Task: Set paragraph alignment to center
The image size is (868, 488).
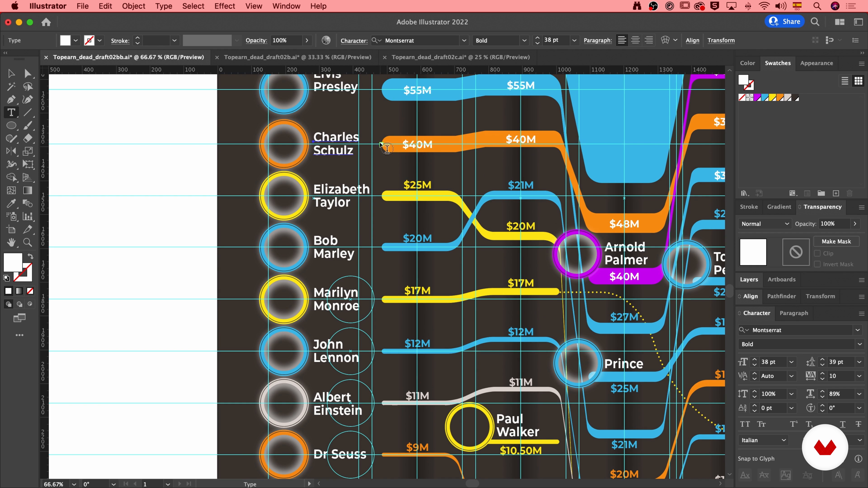Action: (635, 40)
